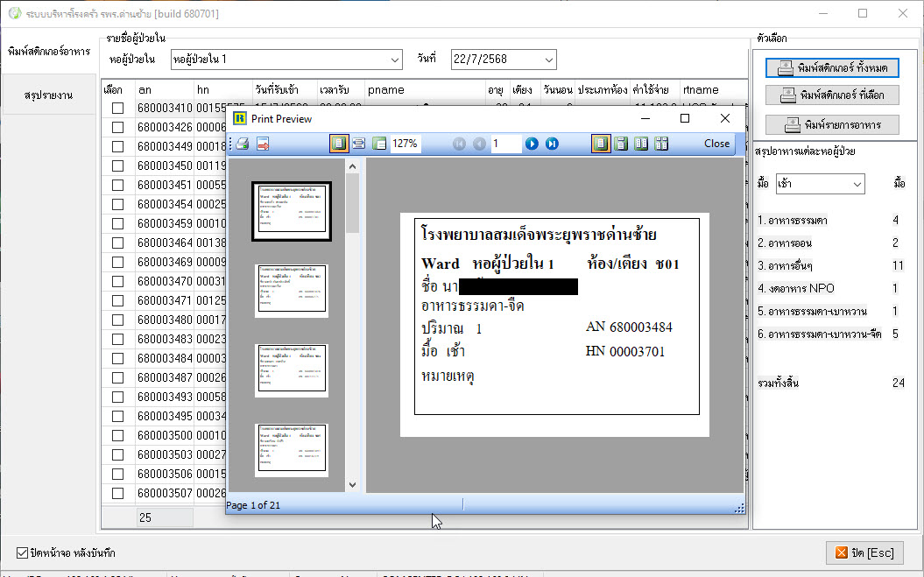
Task: Click the พิมพ์รายการอาหาร button
Action: coord(832,123)
